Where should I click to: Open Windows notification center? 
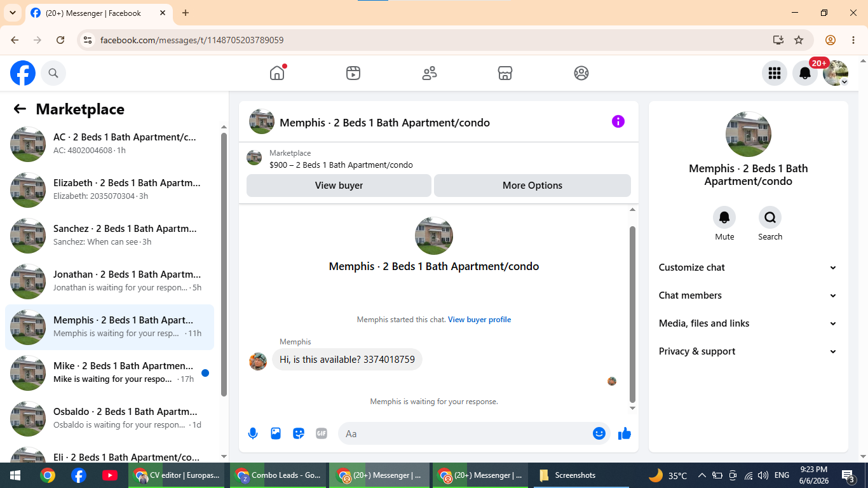(x=848, y=475)
